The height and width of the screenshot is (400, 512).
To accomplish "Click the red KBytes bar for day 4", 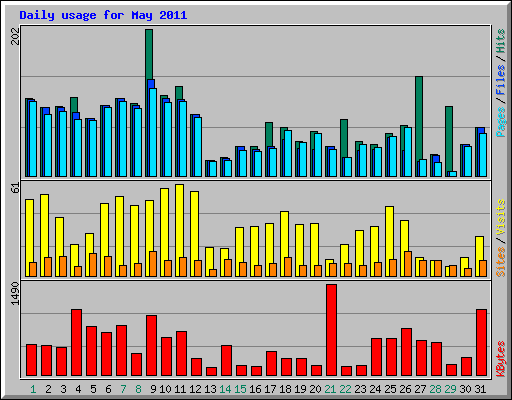I will [77, 343].
